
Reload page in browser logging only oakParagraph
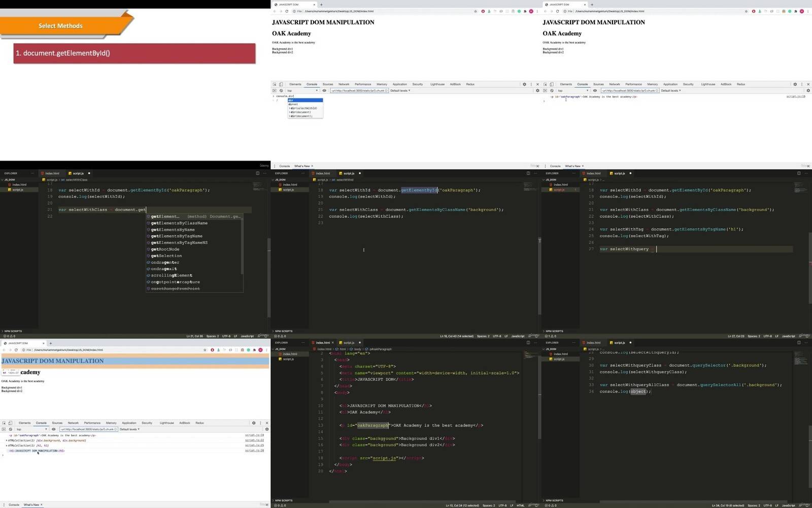[x=557, y=11]
